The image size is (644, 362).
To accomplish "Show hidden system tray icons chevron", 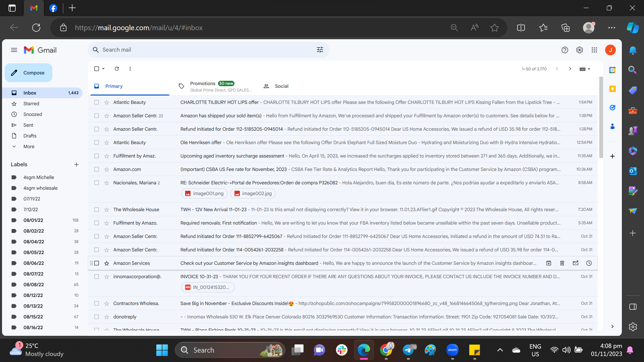I will [x=500, y=350].
